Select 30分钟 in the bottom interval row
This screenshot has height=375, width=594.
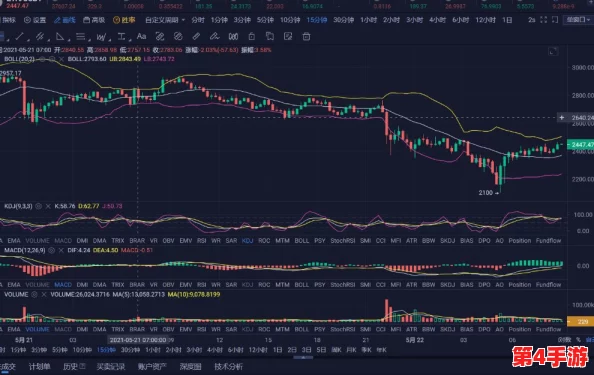[130, 350]
